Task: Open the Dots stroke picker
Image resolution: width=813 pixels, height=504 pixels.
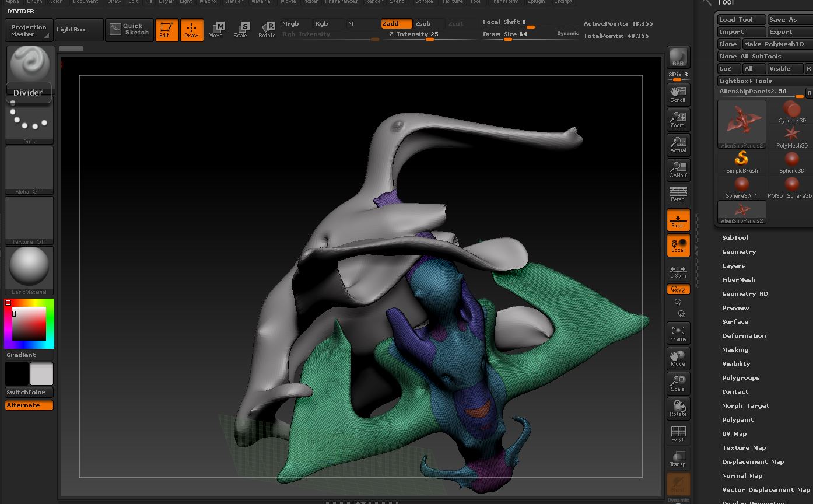Action: coord(29,121)
